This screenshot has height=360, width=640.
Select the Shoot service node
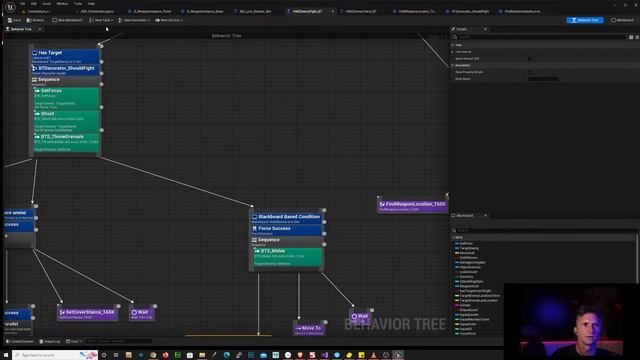point(66,121)
